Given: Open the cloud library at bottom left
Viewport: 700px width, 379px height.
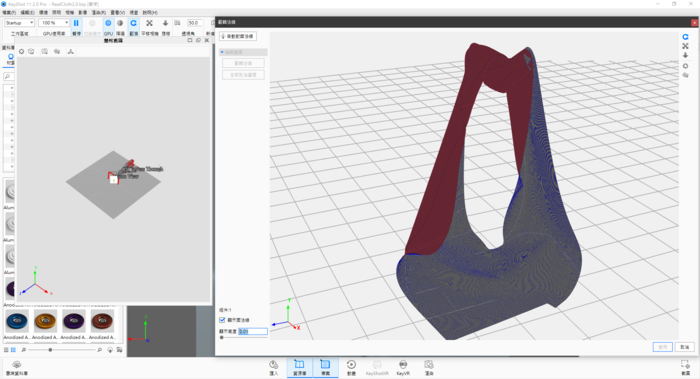Looking at the screenshot, I should tap(17, 367).
